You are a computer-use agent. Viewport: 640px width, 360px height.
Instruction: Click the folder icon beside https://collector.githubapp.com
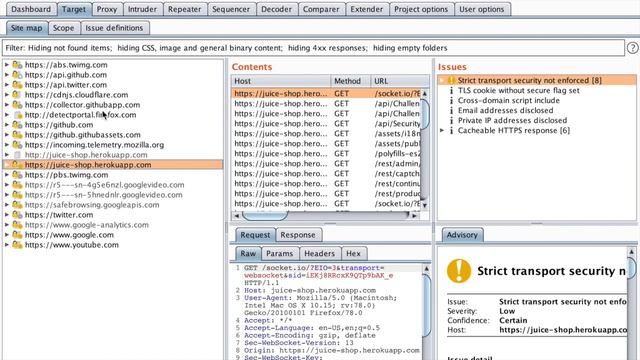[17, 104]
